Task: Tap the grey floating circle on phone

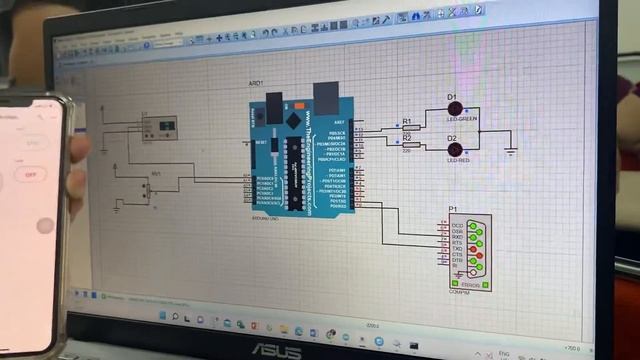Action: tap(45, 226)
